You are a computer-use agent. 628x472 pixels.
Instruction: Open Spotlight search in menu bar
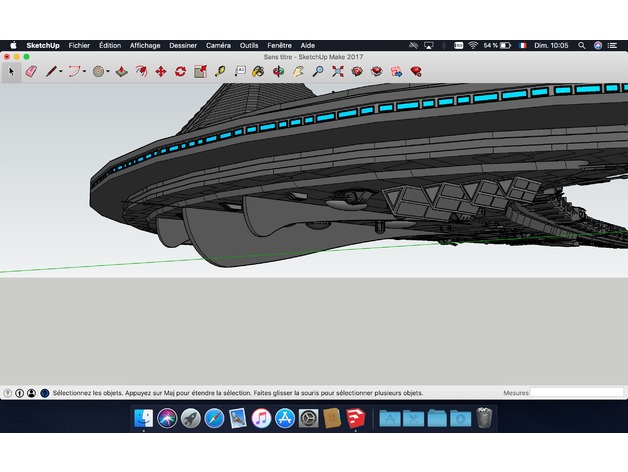tap(582, 45)
